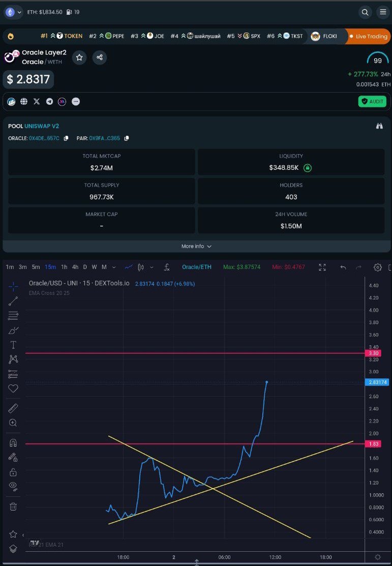Copy the PAIR address
The width and height of the screenshot is (392, 566).
126,138
